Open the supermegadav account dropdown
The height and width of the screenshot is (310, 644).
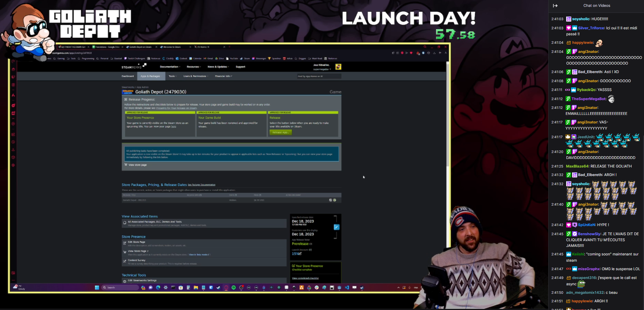(322, 69)
